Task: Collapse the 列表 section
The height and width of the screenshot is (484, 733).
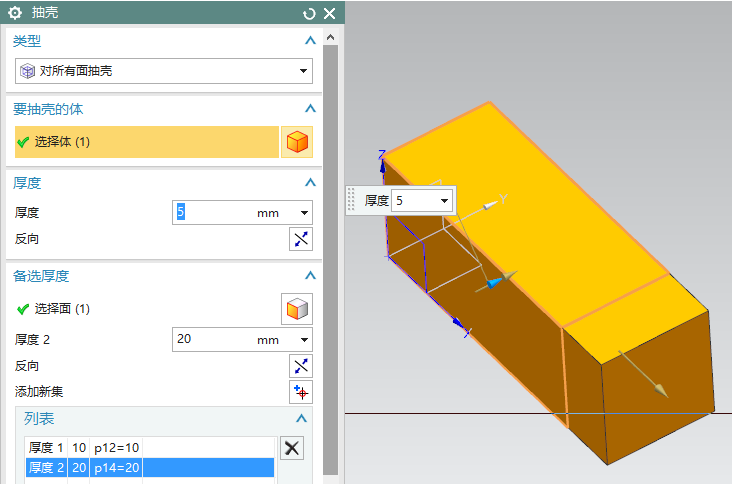Action: (x=301, y=419)
